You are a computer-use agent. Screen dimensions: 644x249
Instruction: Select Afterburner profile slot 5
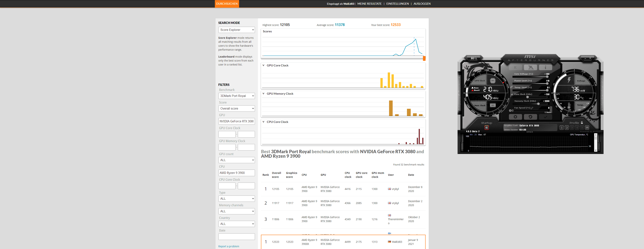click(582, 127)
